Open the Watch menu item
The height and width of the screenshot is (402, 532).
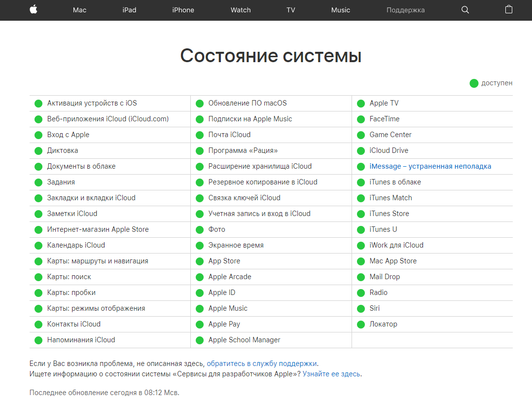[241, 10]
